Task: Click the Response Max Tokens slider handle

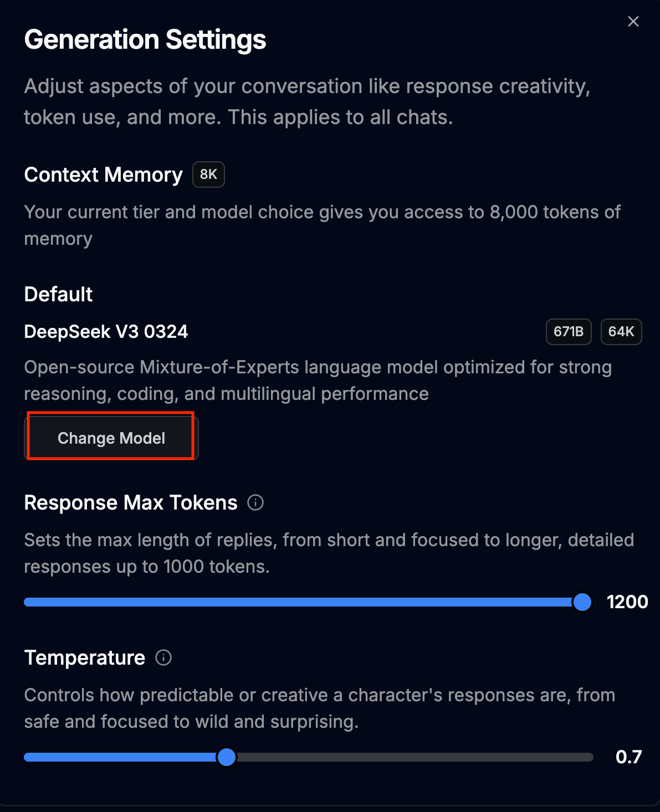Action: pos(582,602)
